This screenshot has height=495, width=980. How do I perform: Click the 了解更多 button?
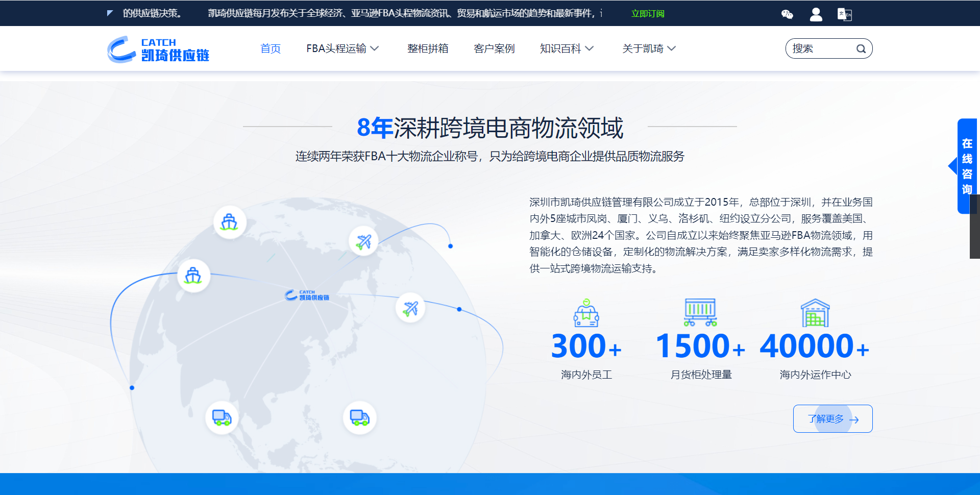(x=832, y=418)
